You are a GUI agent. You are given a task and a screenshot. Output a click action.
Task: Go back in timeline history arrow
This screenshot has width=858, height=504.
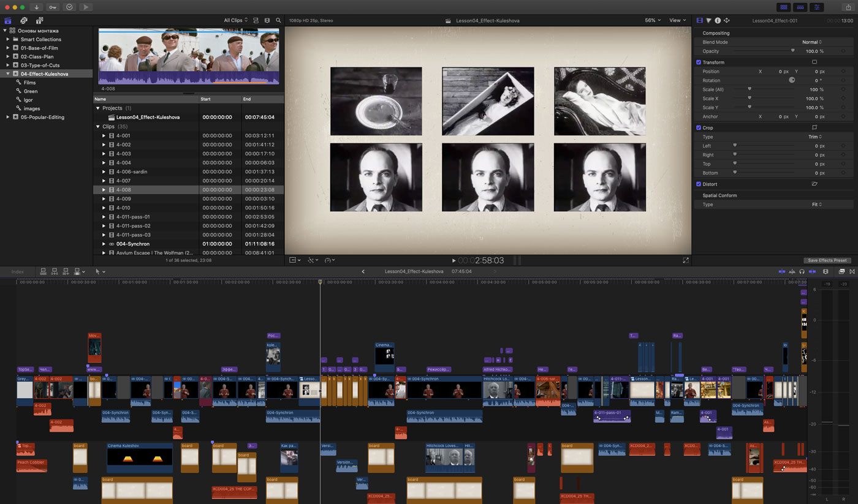click(x=363, y=271)
